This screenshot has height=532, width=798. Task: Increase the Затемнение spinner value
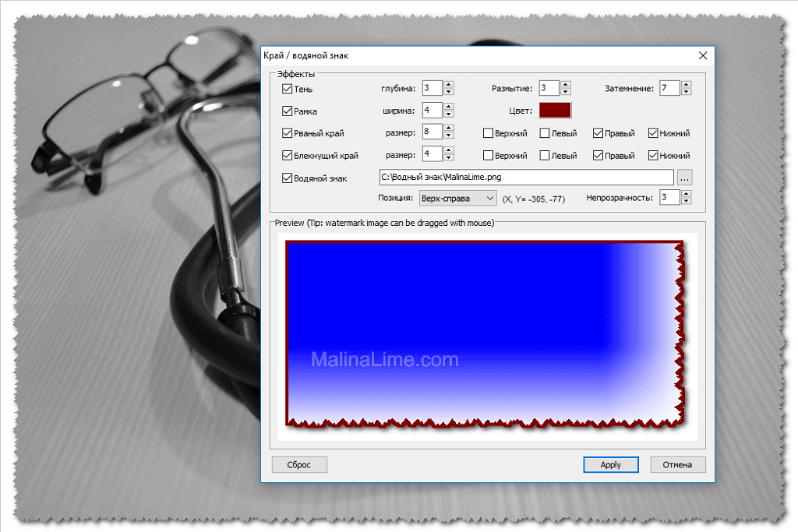pyautogui.click(x=686, y=85)
